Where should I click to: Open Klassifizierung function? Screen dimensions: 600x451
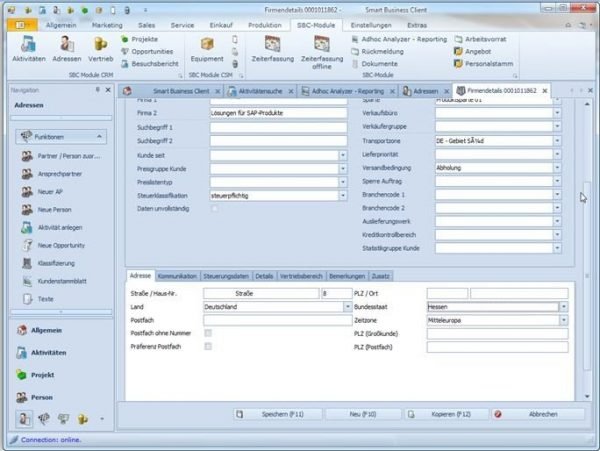point(48,263)
